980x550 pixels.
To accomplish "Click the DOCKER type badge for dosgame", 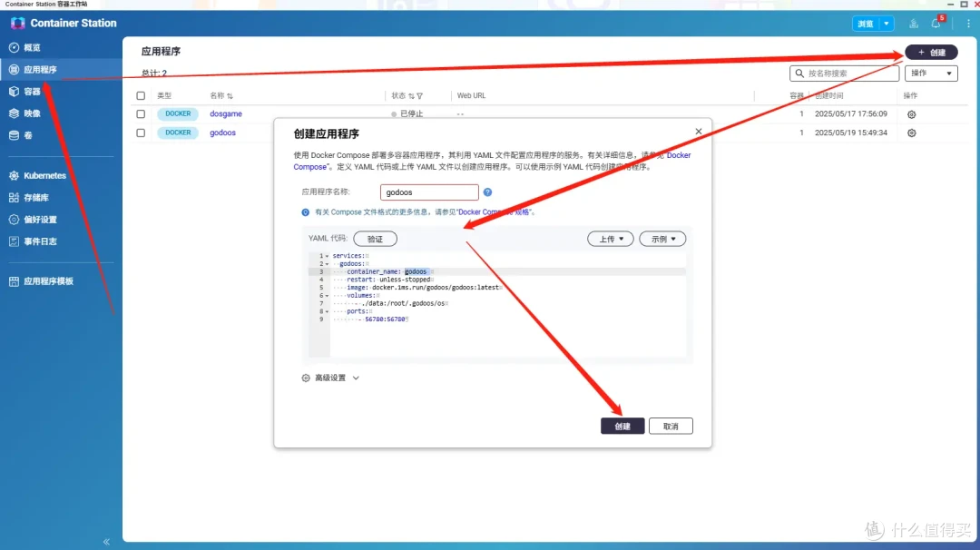I will click(x=178, y=113).
